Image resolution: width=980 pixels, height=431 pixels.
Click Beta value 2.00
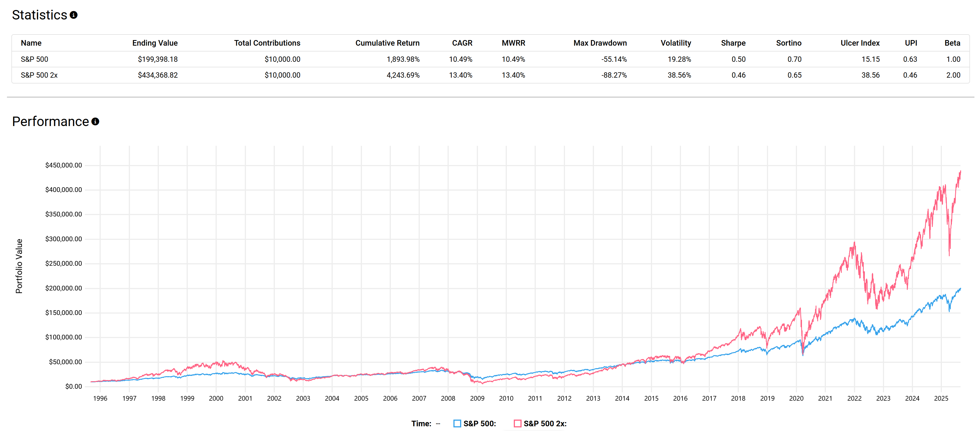(953, 75)
